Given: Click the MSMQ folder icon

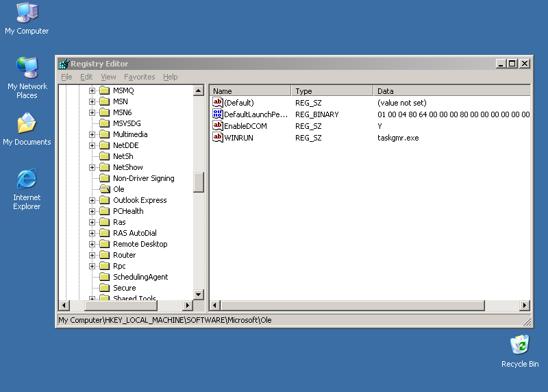Looking at the screenshot, I should [105, 90].
